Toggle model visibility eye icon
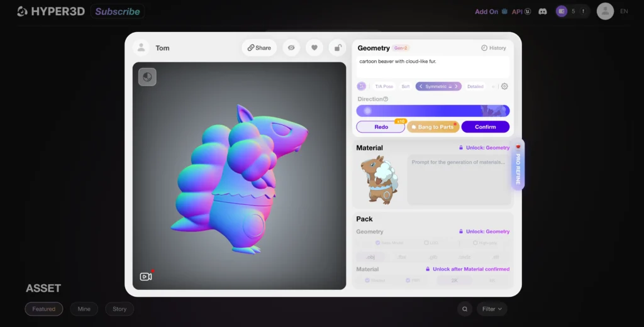The image size is (644, 327). click(291, 48)
